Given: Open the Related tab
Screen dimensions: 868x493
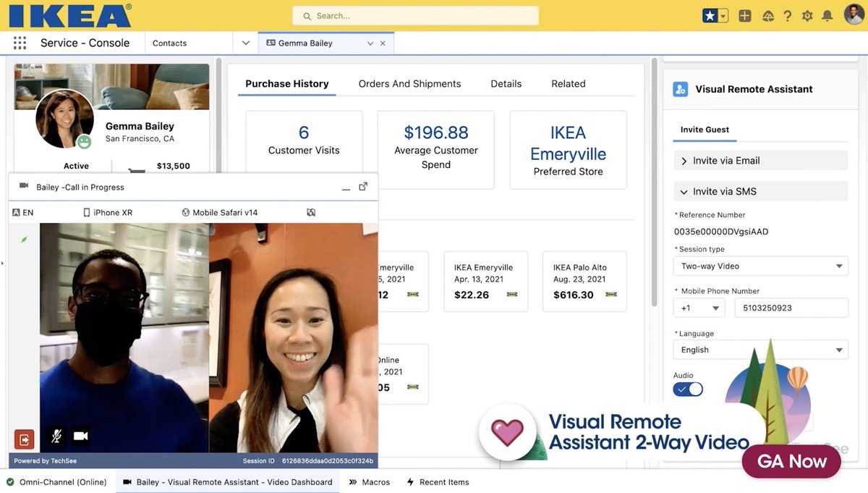Looking at the screenshot, I should pyautogui.click(x=569, y=83).
